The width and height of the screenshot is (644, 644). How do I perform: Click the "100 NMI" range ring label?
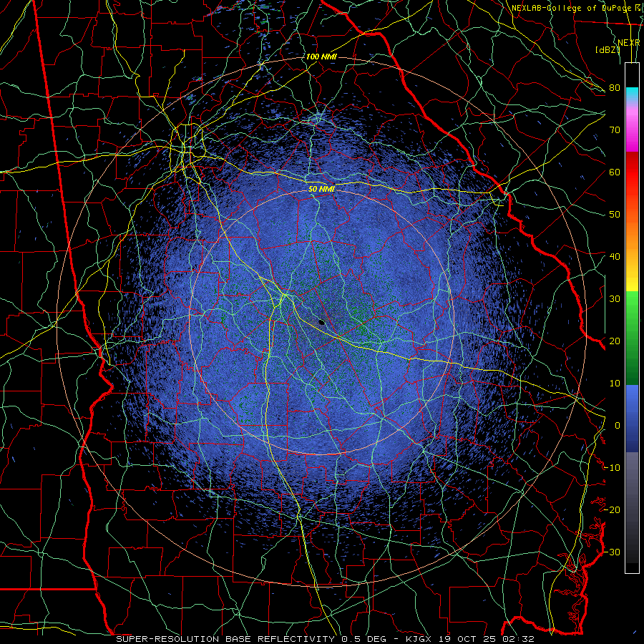point(321,57)
